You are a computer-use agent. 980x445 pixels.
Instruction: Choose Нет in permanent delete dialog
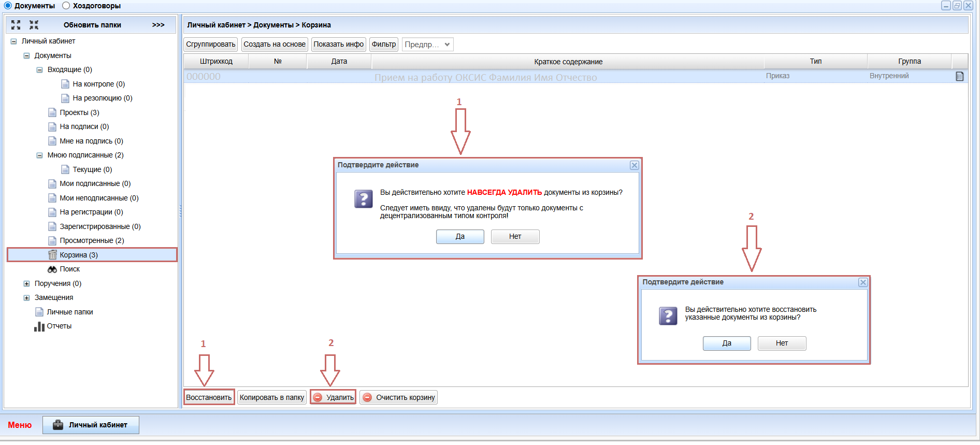pyautogui.click(x=515, y=237)
